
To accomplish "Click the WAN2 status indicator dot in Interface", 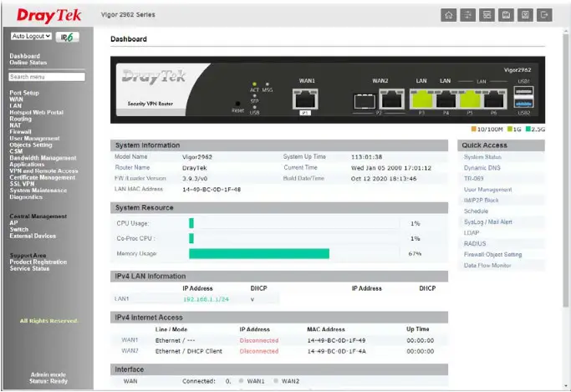I will tap(276, 381).
